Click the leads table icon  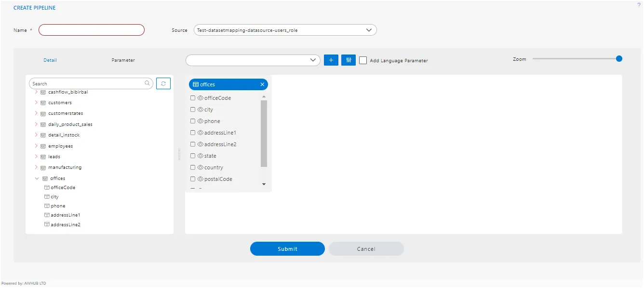pyautogui.click(x=43, y=157)
